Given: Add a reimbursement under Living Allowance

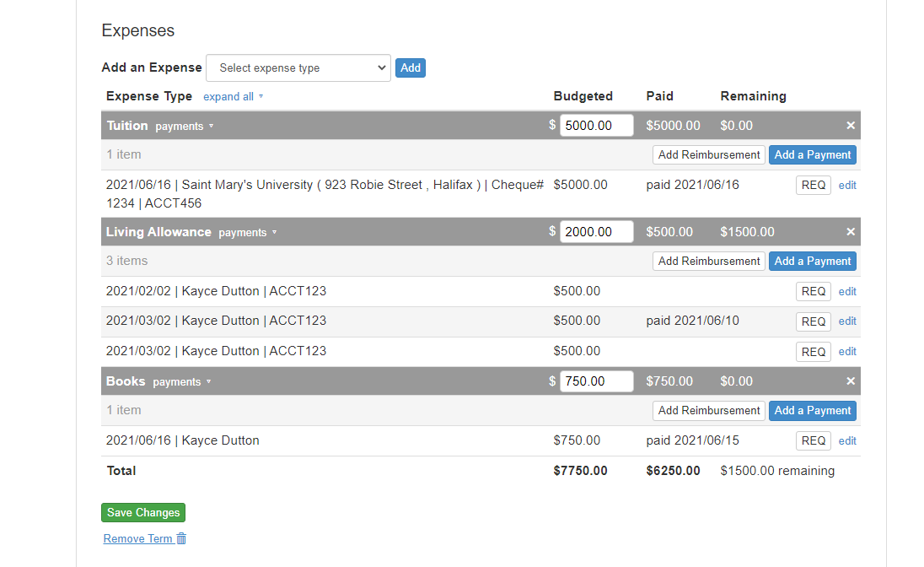Looking at the screenshot, I should (709, 261).
